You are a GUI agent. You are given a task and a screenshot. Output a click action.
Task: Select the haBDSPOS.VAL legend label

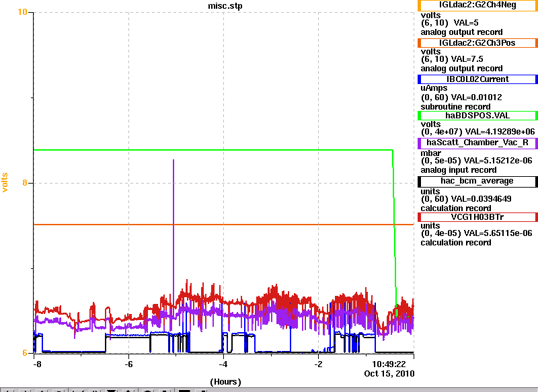coord(477,116)
